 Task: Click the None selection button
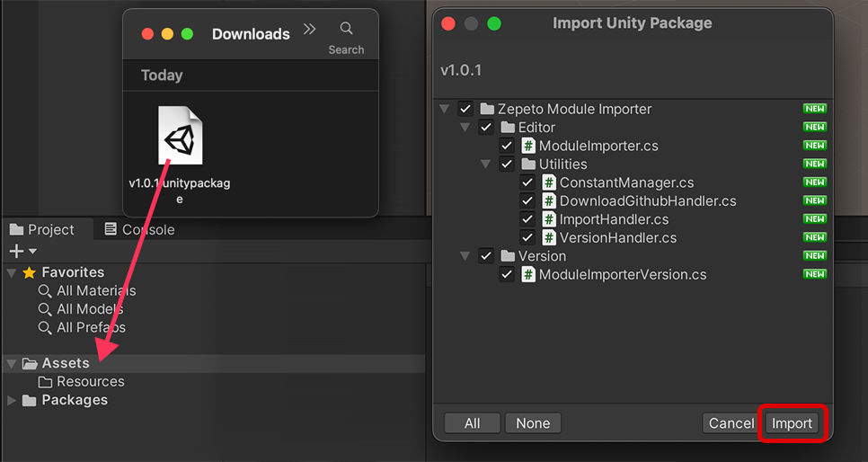click(533, 423)
